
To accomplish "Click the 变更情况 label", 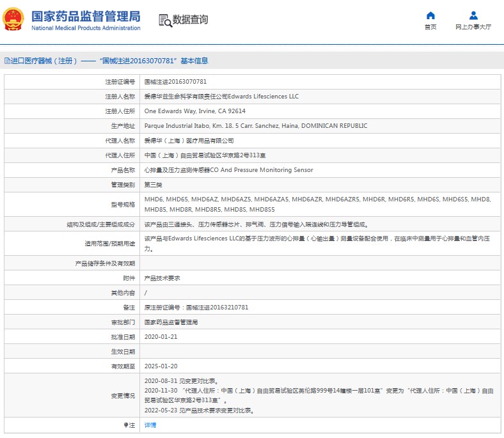I will click(x=123, y=396).
